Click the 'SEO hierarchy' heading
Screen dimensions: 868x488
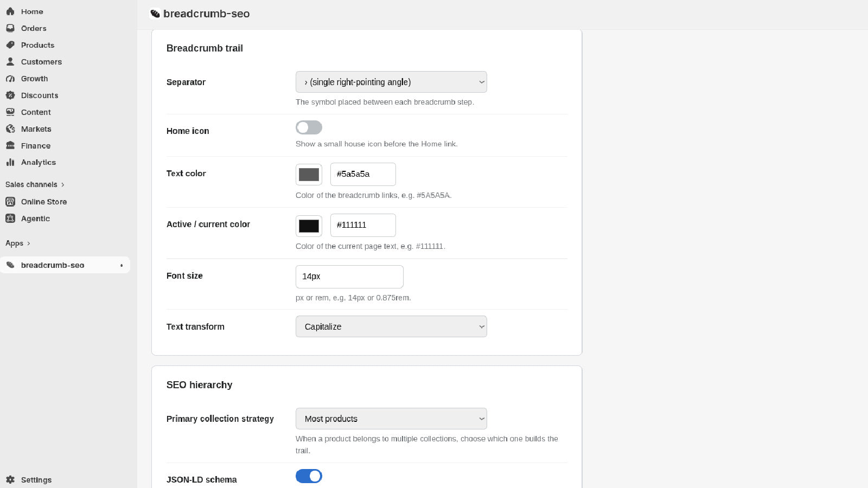199,385
